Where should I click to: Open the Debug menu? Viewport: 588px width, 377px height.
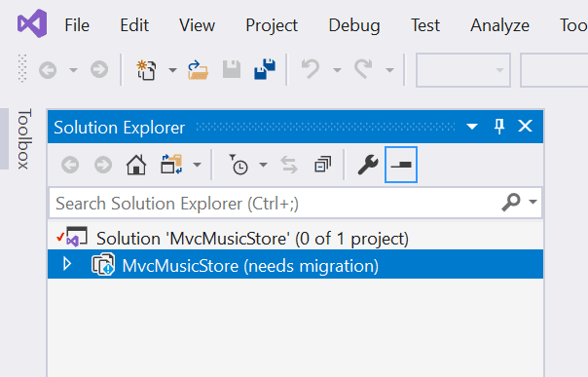point(354,25)
